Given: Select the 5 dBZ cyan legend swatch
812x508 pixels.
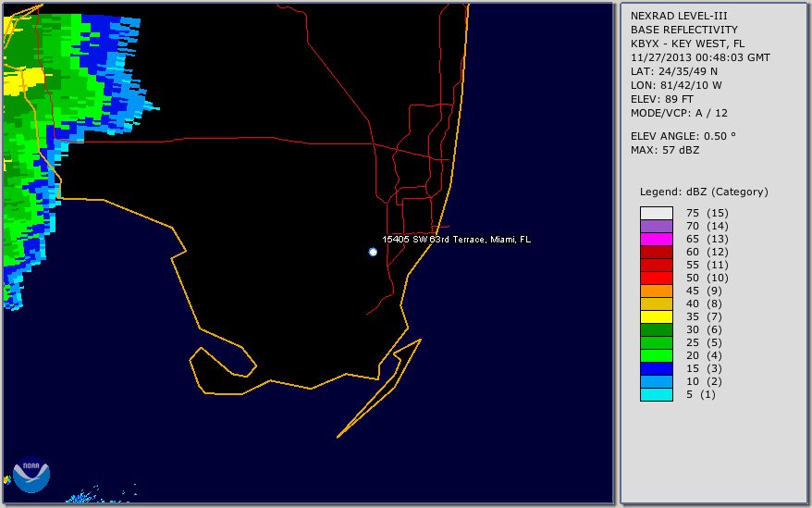Looking at the screenshot, I should [657, 394].
